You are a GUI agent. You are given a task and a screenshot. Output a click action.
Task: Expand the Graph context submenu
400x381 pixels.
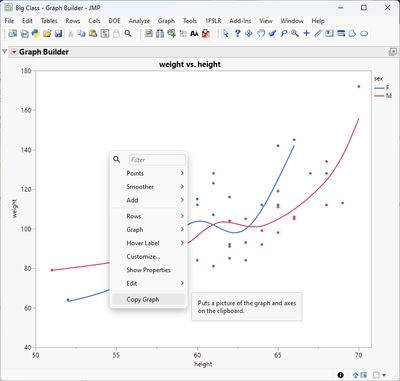(149, 230)
